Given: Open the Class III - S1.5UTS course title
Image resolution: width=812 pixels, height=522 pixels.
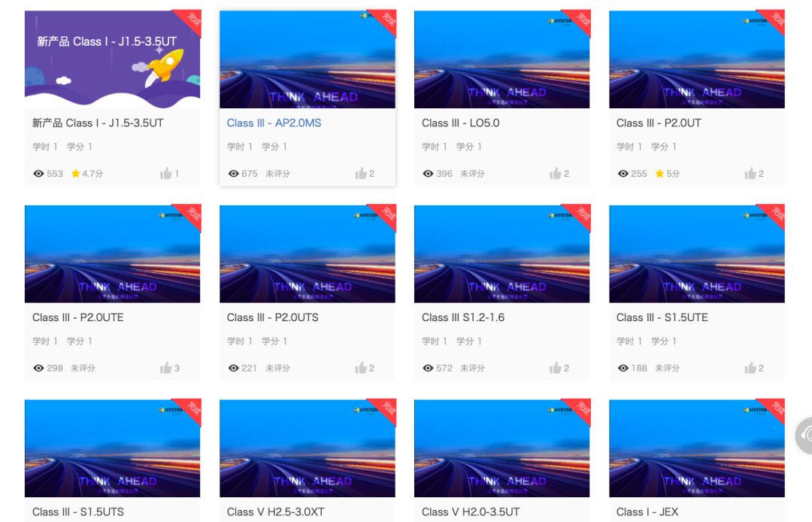Looking at the screenshot, I should pos(78,511).
